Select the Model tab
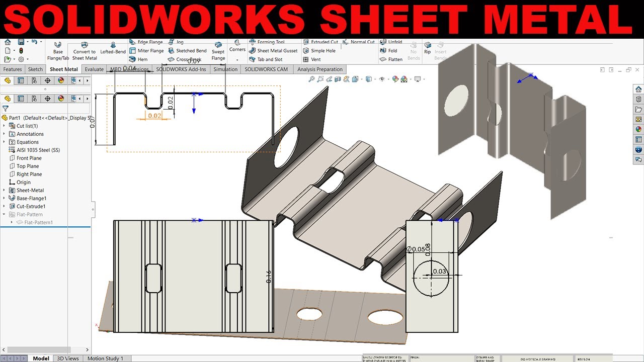This screenshot has width=644, height=362. [41, 358]
